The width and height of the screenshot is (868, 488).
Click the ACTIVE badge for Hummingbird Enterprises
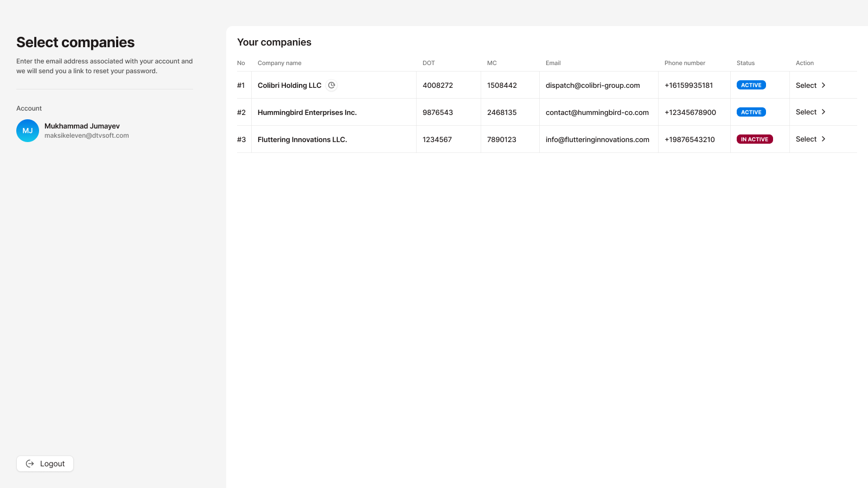pos(751,112)
